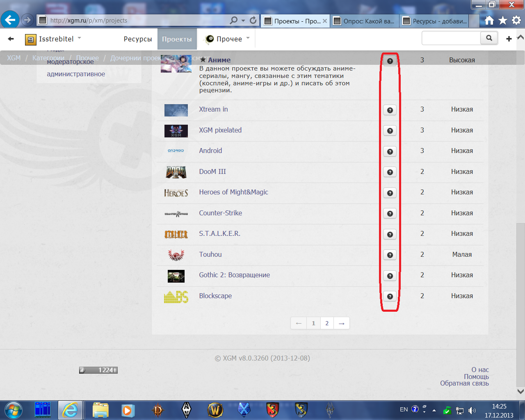This screenshot has width=525, height=420.
Task: Click the help icon for Gothic 2: Возвращение
Action: [x=390, y=276]
